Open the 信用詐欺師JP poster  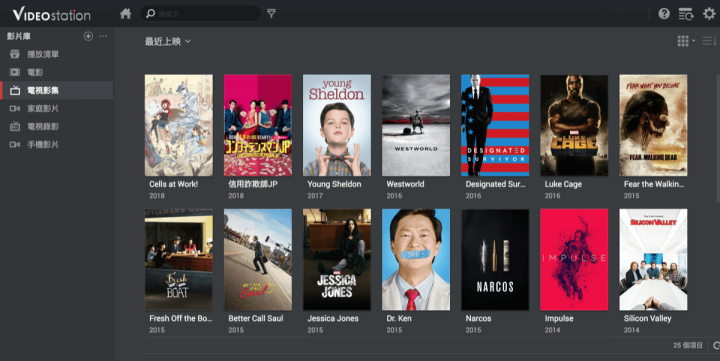[x=258, y=125]
